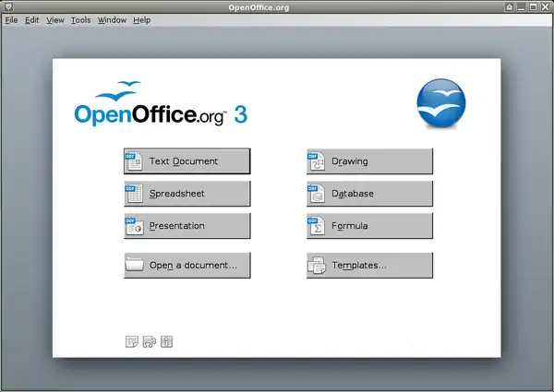Open the Tools menu
The image size is (554, 392).
click(x=80, y=19)
